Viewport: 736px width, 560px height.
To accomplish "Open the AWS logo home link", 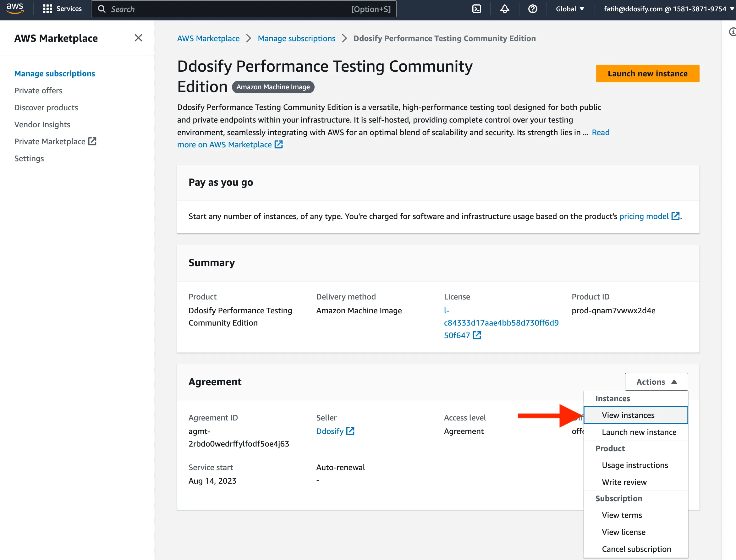I will (x=15, y=9).
